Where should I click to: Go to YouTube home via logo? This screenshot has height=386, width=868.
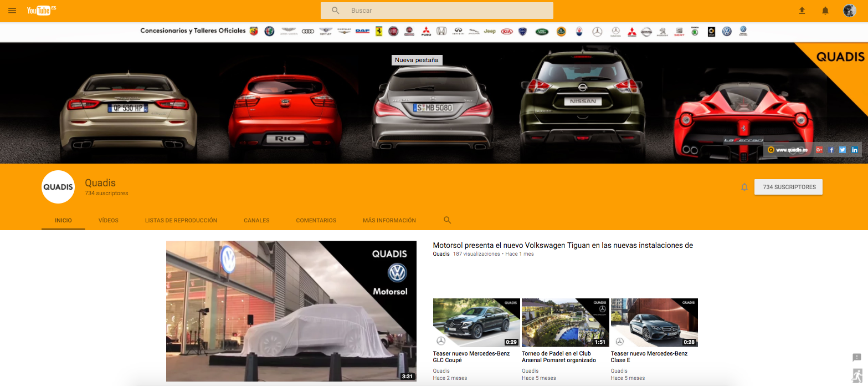click(x=42, y=11)
